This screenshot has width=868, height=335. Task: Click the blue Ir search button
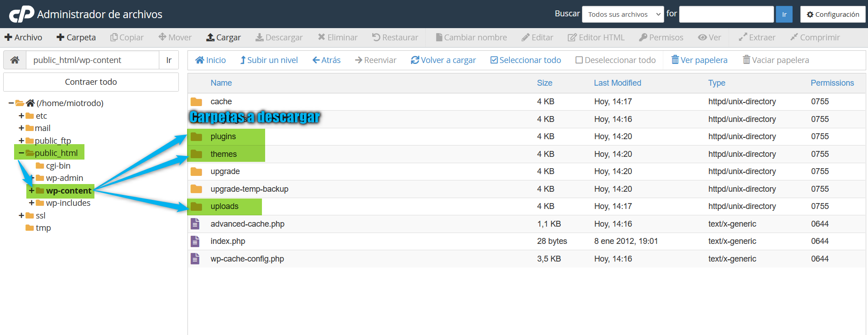pos(784,14)
